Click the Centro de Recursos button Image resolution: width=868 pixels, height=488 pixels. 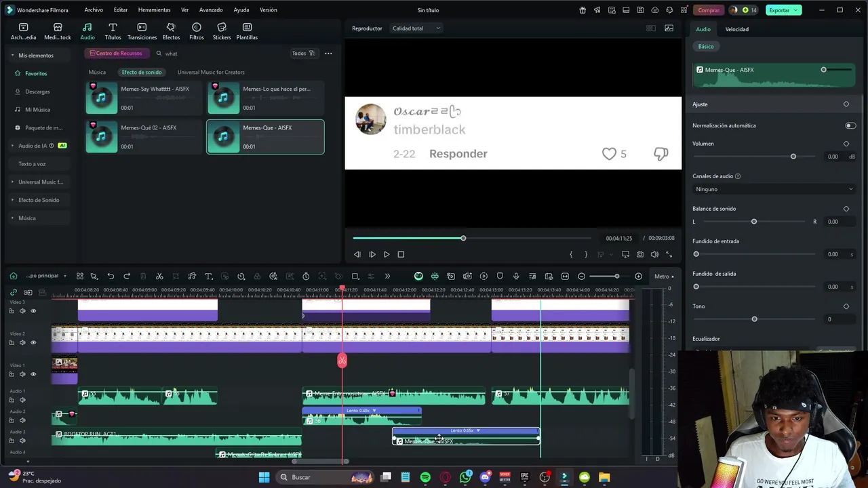[x=116, y=54]
